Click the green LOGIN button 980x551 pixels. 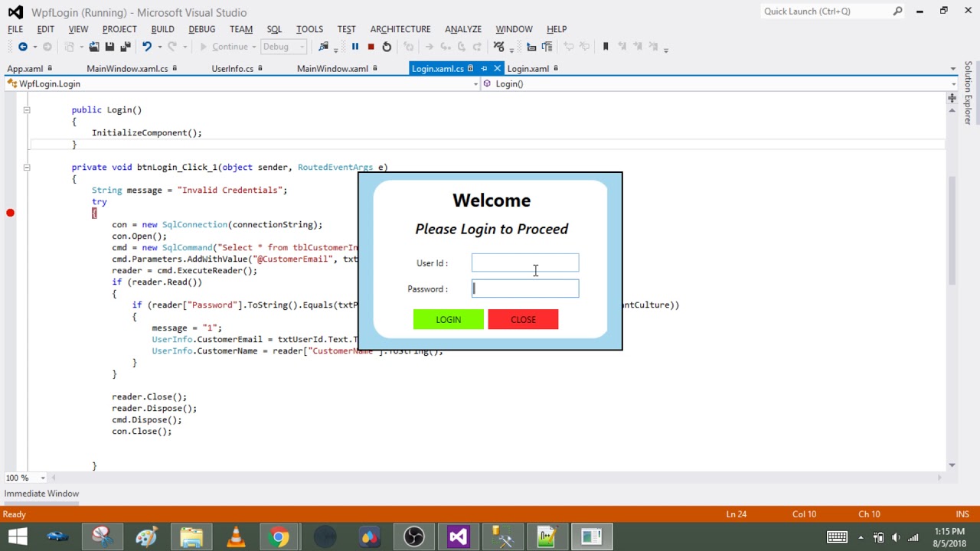pyautogui.click(x=449, y=319)
